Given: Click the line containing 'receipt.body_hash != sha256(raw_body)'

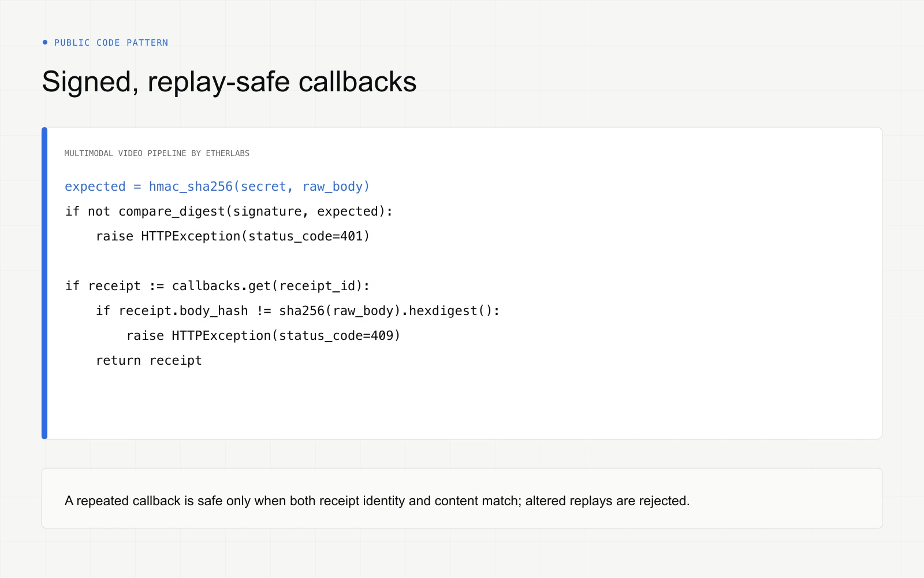Looking at the screenshot, I should point(298,311).
